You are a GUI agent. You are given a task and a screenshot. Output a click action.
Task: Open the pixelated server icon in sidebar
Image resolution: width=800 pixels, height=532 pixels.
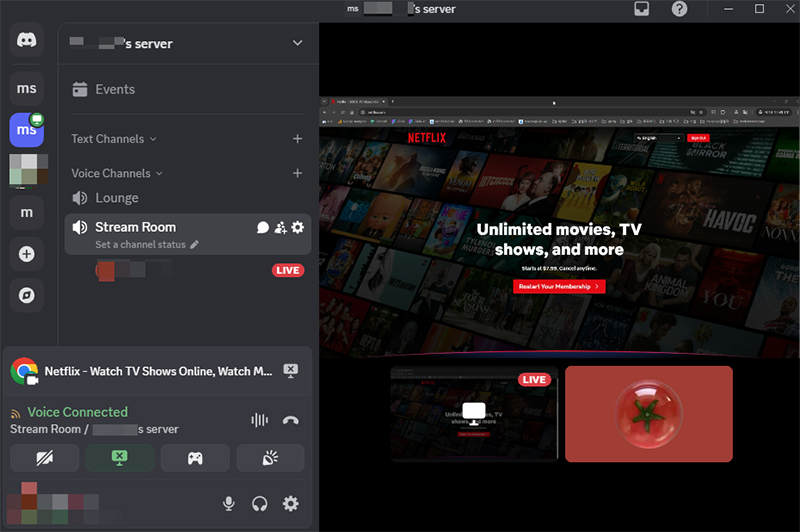[29, 169]
